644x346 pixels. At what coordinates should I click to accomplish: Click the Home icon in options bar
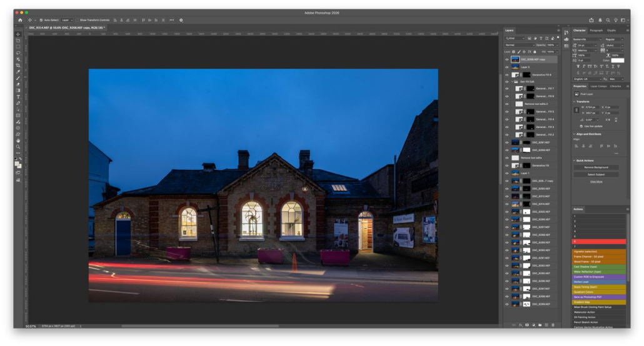[x=20, y=20]
